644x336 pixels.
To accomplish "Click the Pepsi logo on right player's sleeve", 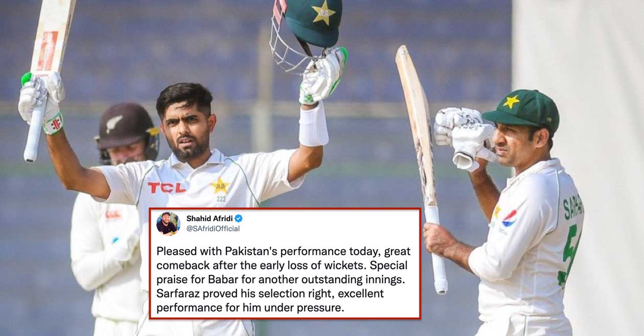I will (x=510, y=218).
